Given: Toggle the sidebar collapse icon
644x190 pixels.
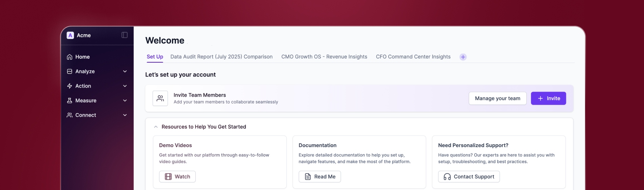Looking at the screenshot, I should (x=125, y=35).
